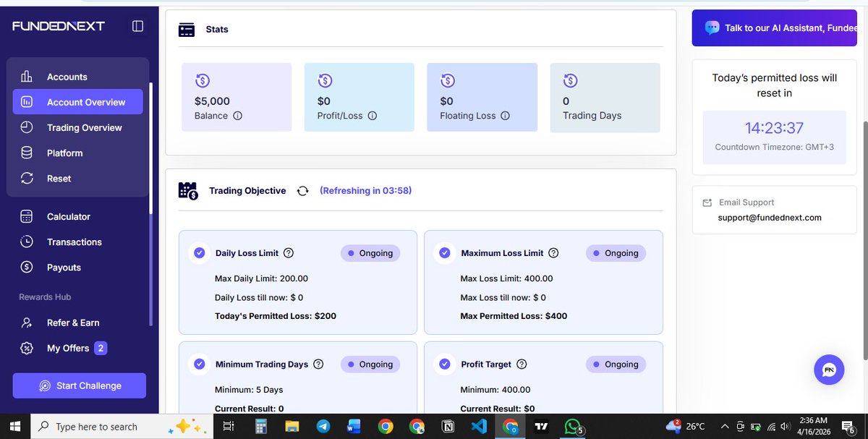Viewport: 868px width, 439px height.
Task: Open Visual Studio Code from taskbar
Action: 479,427
